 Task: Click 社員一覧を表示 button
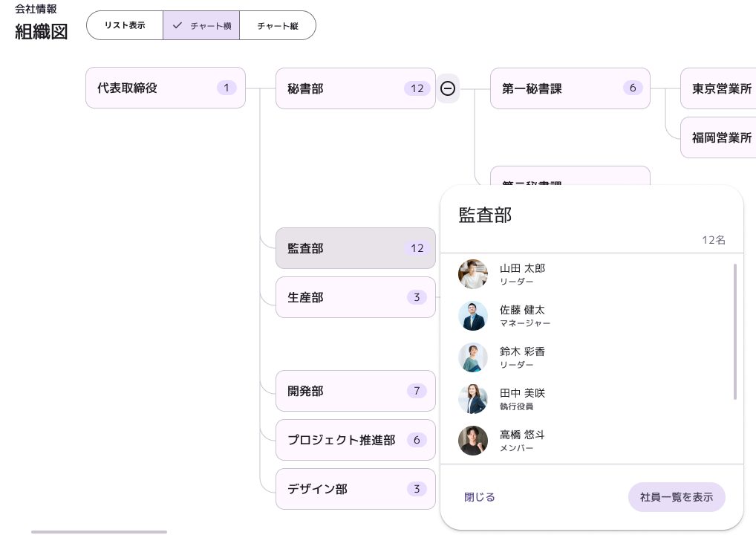click(677, 497)
